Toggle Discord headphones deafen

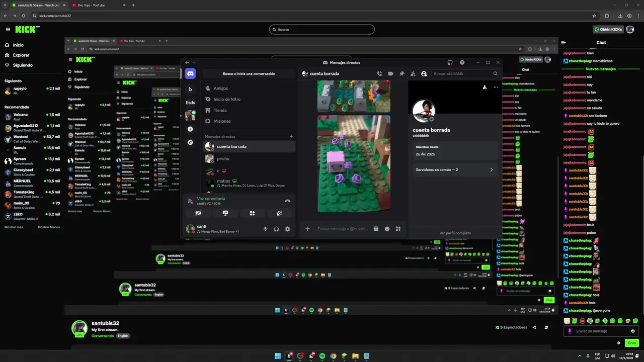[276, 229]
